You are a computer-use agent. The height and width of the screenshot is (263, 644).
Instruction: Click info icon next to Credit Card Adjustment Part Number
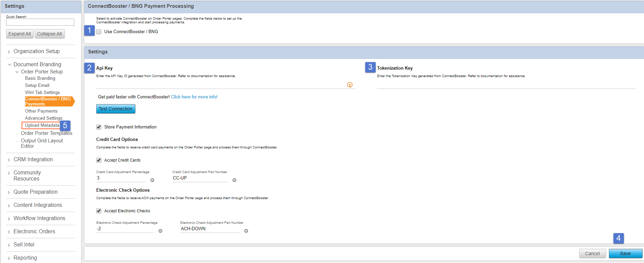234,180
